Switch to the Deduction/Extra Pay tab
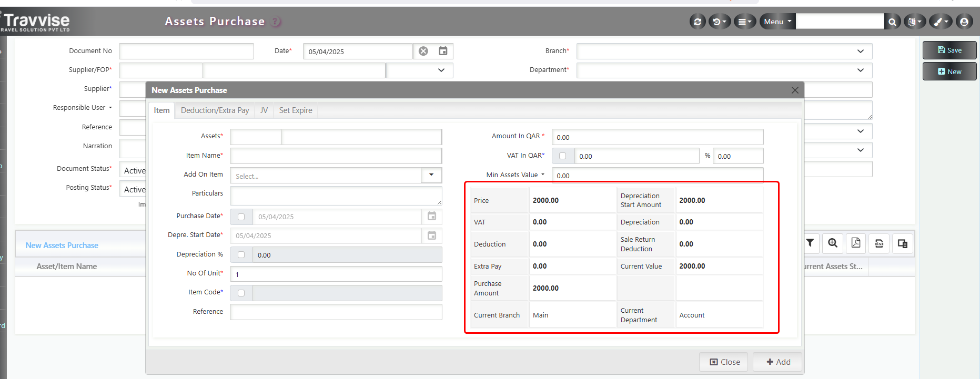Image resolution: width=980 pixels, height=379 pixels. coord(215,110)
